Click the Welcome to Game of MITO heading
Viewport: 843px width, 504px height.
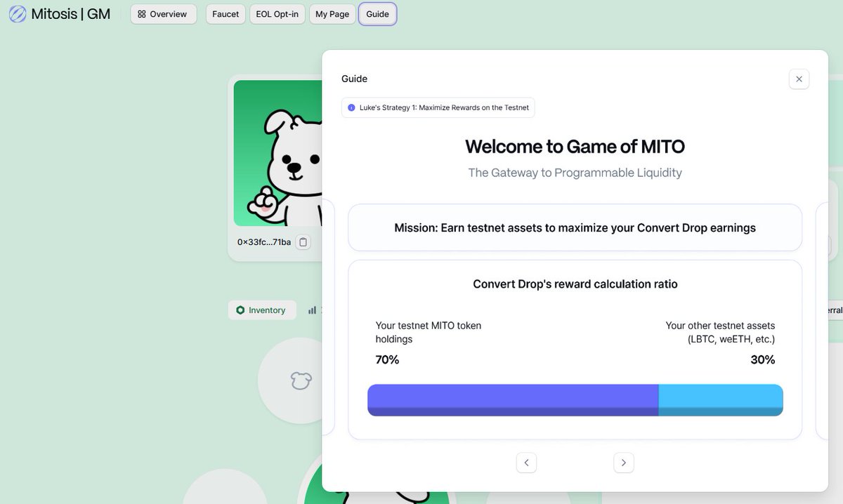coord(575,147)
